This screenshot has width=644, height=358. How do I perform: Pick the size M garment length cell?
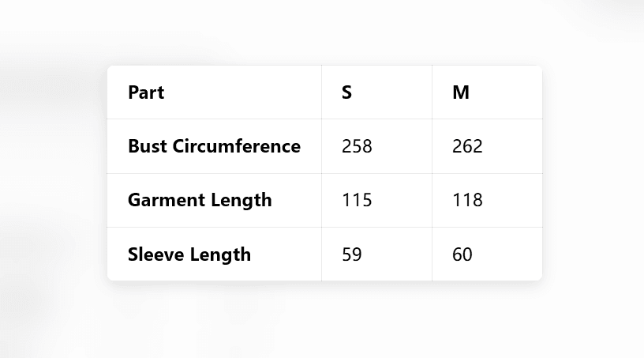pos(487,200)
